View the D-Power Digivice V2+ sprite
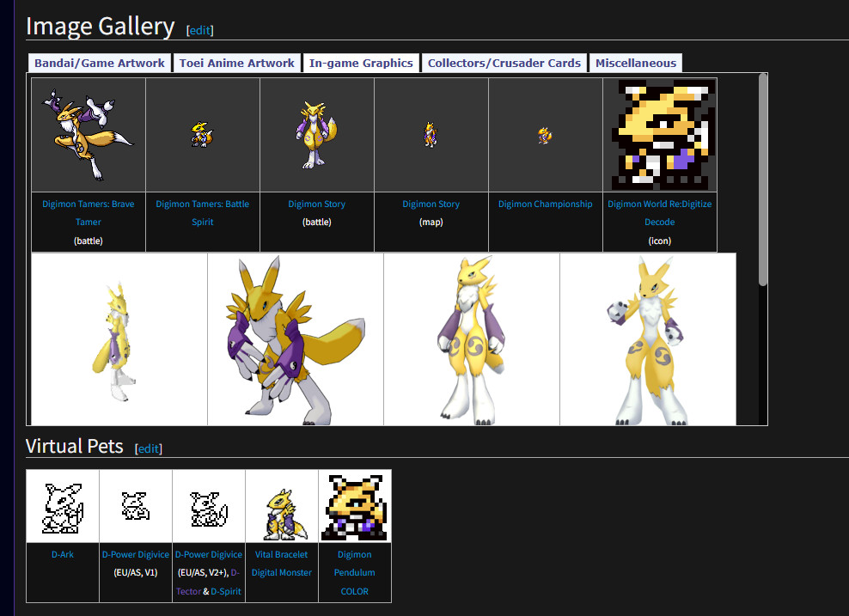This screenshot has width=849, height=616. point(209,507)
